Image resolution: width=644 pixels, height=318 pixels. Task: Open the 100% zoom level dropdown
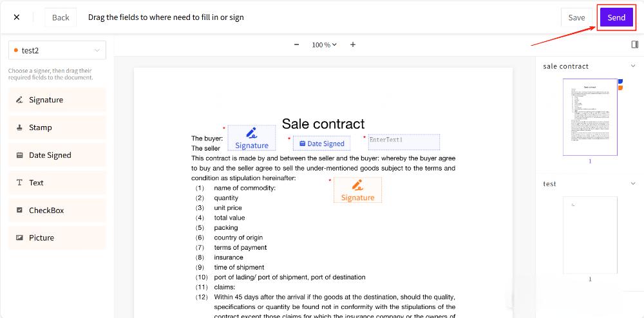click(325, 45)
